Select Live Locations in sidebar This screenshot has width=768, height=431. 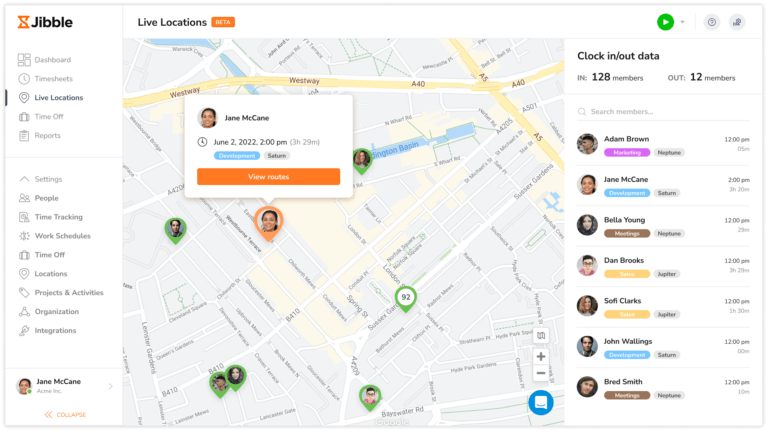(x=50, y=97)
